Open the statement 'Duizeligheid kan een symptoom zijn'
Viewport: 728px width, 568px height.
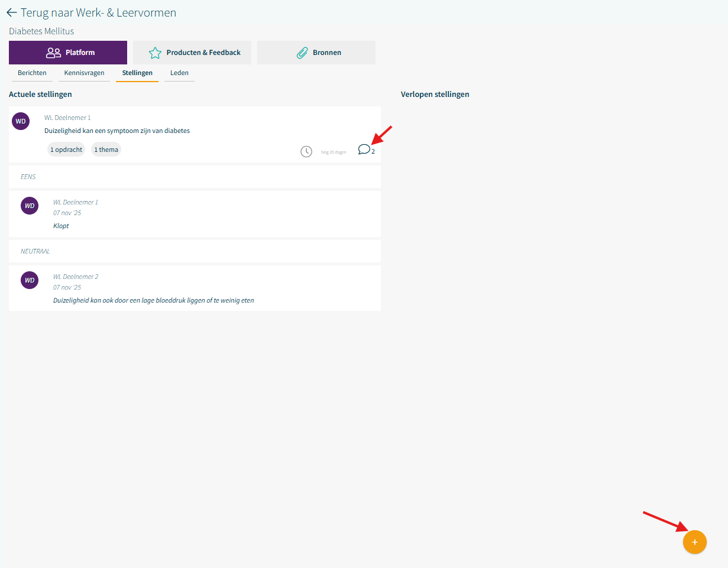(117, 131)
